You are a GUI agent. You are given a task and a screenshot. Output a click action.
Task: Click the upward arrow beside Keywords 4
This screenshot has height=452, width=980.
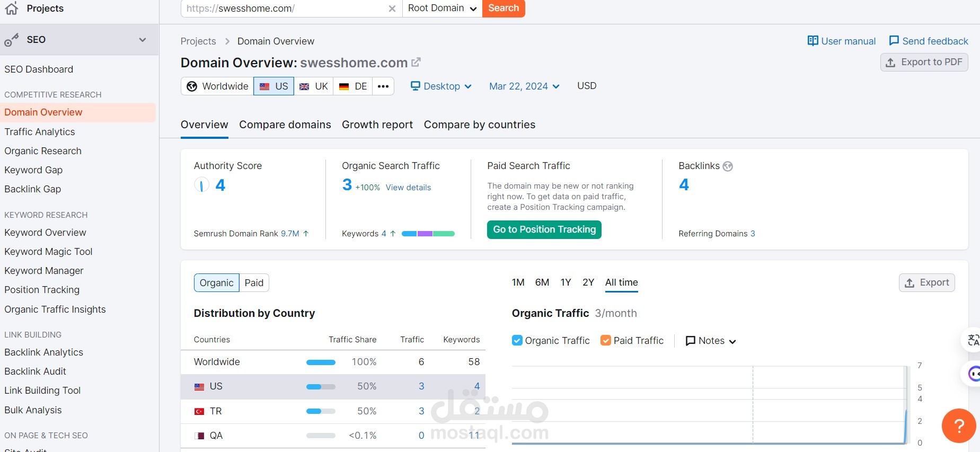point(393,233)
